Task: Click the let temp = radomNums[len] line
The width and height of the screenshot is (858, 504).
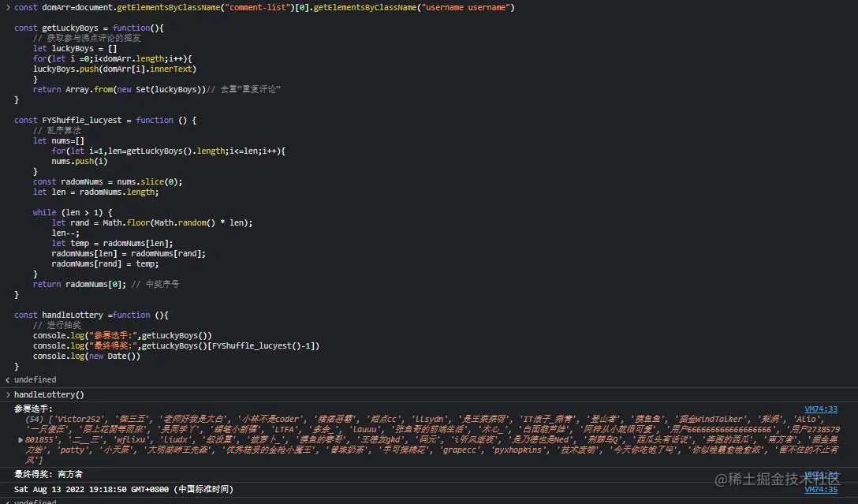Action: click(112, 243)
